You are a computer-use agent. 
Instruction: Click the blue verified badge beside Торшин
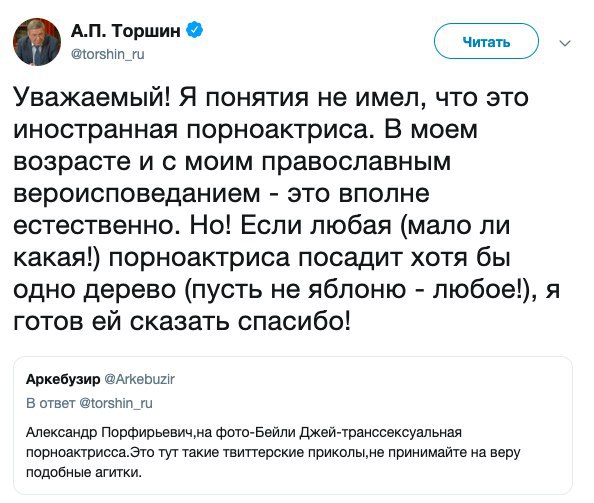195,30
